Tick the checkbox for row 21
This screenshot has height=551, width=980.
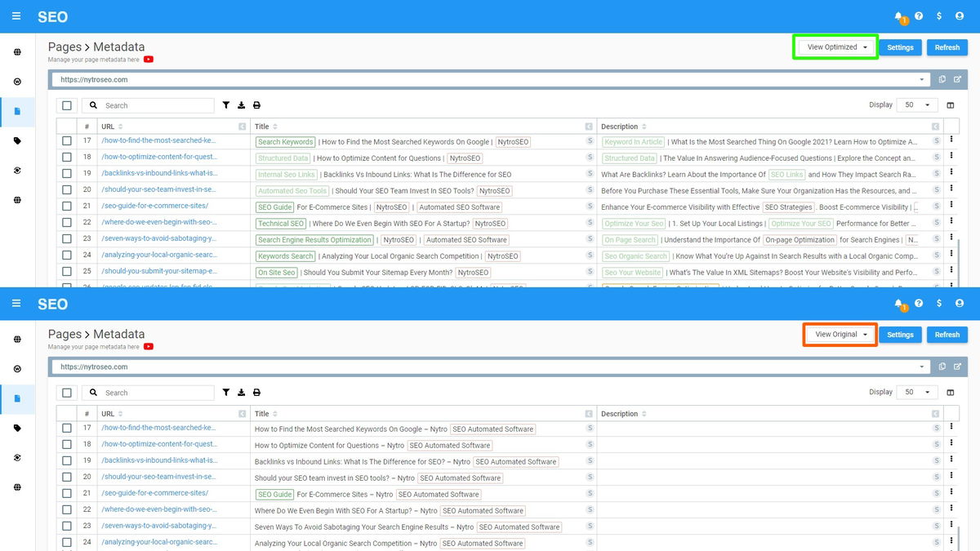[67, 207]
